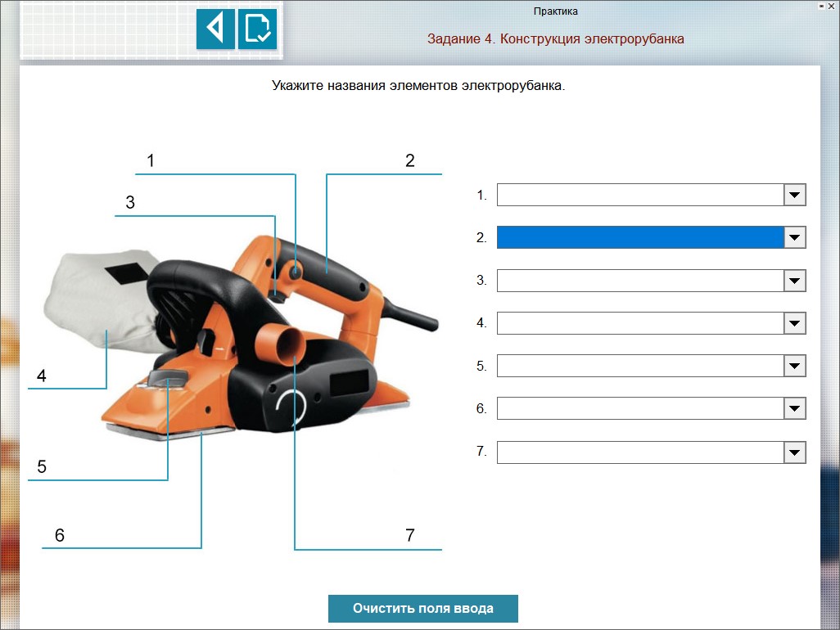The height and width of the screenshot is (630, 840).
Task: Expand the dropdown arrow for item 6
Action: (x=794, y=408)
